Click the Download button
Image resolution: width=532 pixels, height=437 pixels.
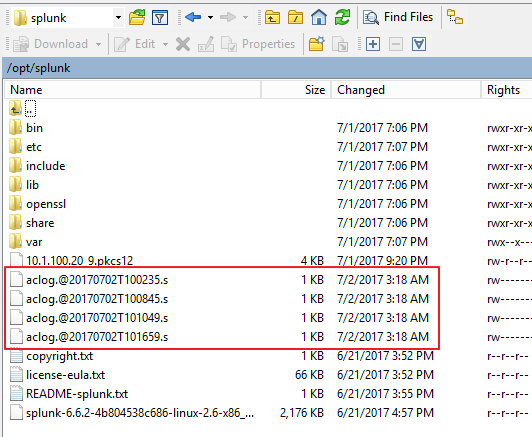coord(51,44)
